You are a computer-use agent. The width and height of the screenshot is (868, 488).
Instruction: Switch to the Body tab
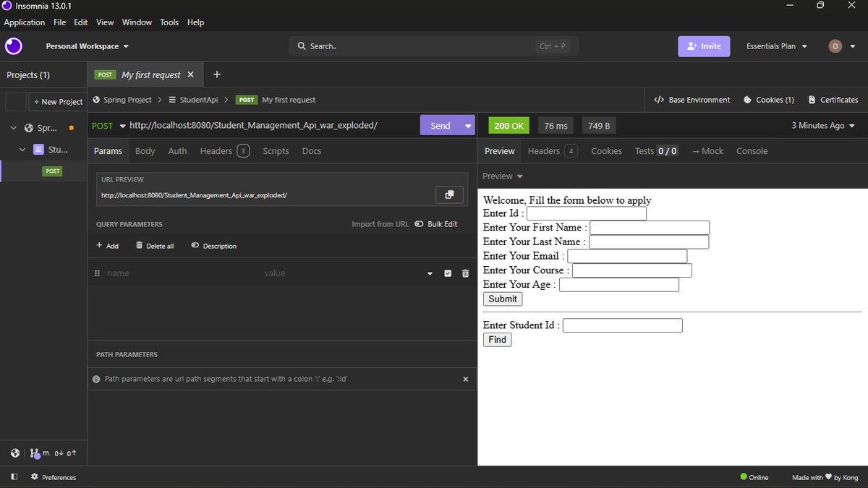tap(145, 151)
